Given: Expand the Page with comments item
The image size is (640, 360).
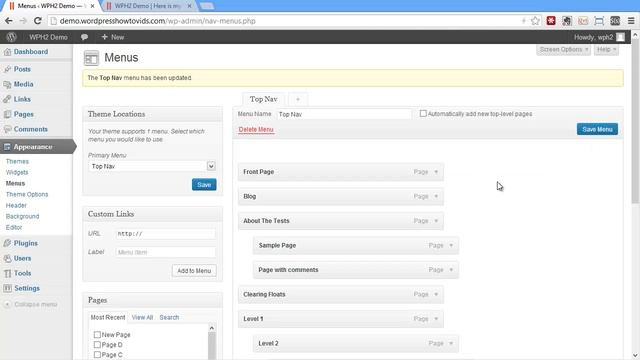Looking at the screenshot, I should coord(451,270).
